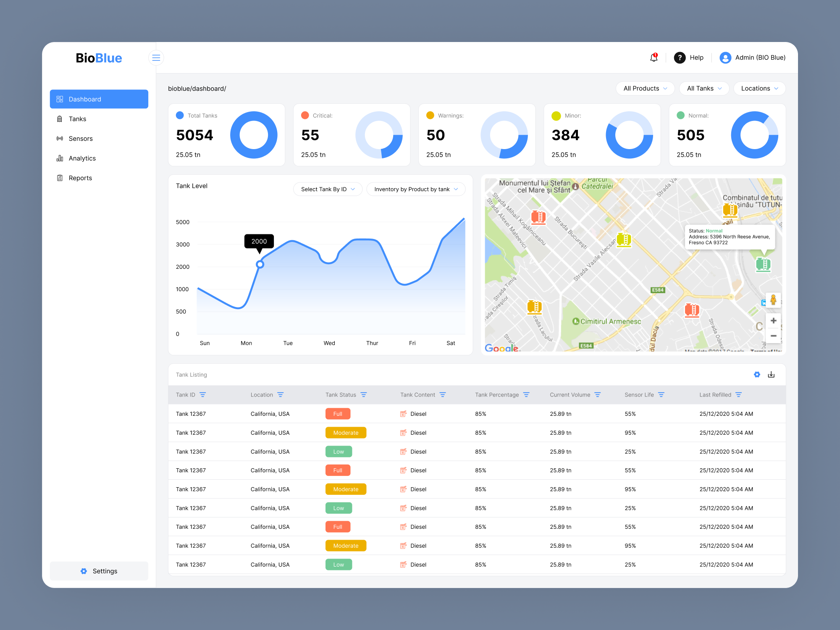840x630 pixels.
Task: Click the 2000 data point on chart
Action: point(260,264)
